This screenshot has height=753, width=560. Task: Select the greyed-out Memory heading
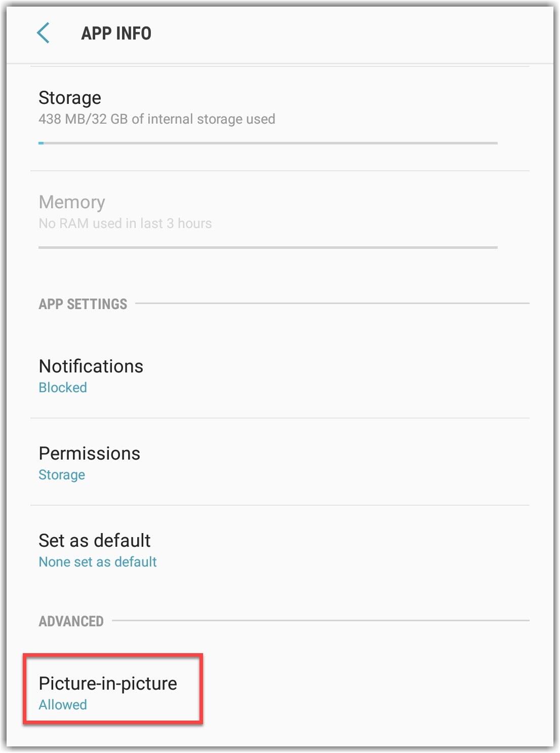coord(72,202)
